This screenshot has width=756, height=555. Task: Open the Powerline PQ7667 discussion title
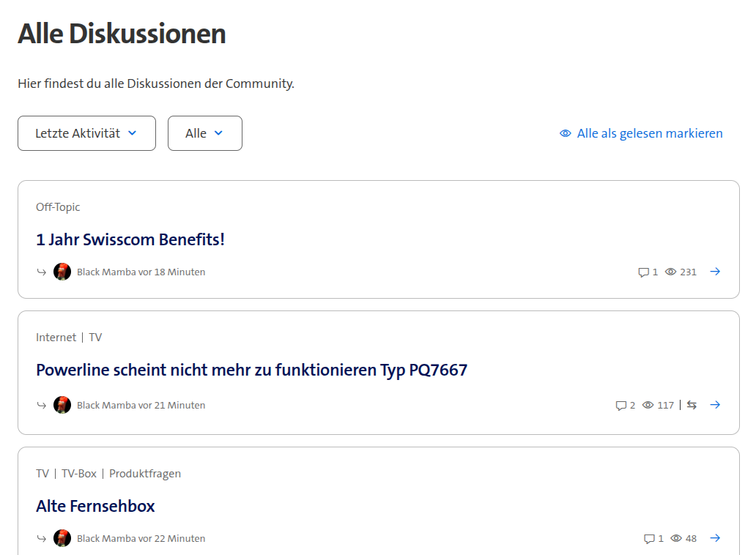(x=251, y=370)
